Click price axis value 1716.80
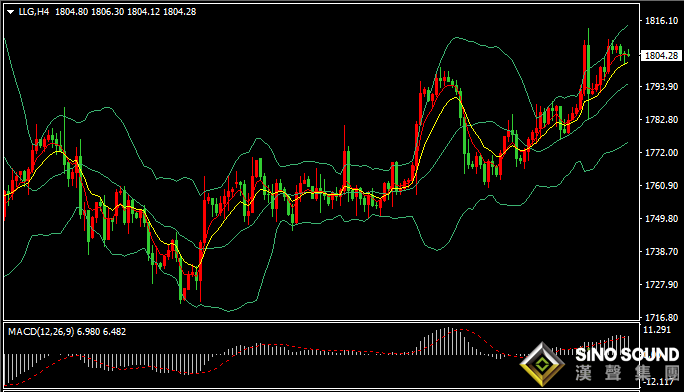The width and height of the screenshot is (684, 392). tap(661, 317)
